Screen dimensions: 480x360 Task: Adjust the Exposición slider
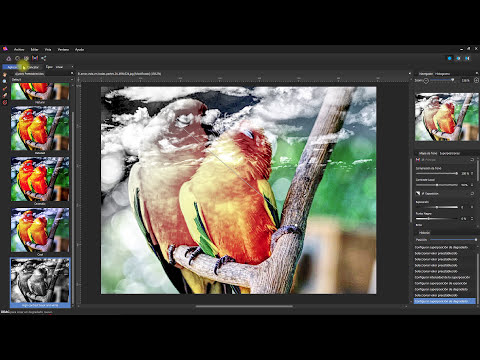[x=437, y=207]
